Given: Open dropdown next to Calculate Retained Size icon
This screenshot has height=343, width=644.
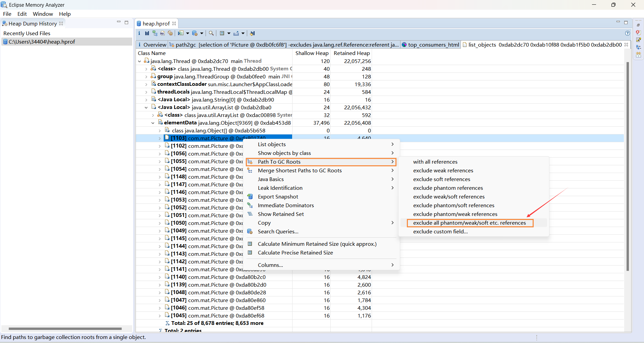Looking at the screenshot, I should click(x=229, y=33).
